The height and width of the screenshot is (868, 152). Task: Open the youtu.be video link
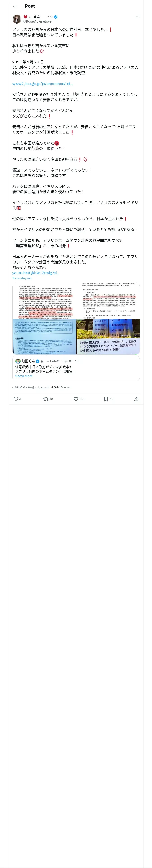point(36,273)
